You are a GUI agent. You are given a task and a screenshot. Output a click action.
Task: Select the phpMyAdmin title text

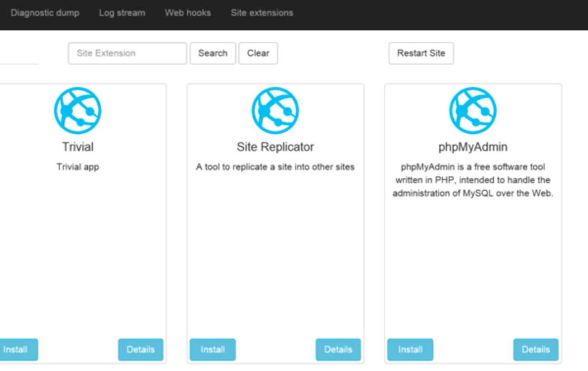pos(473,147)
